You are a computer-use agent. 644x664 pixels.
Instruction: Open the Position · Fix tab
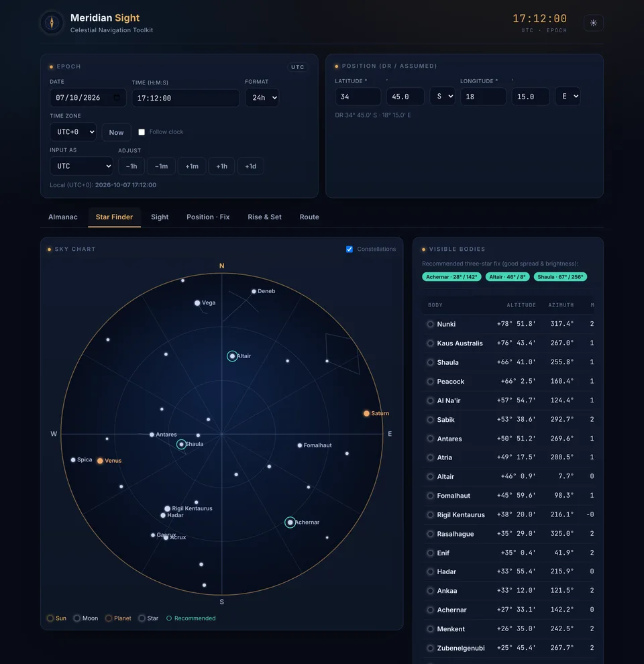tap(208, 217)
